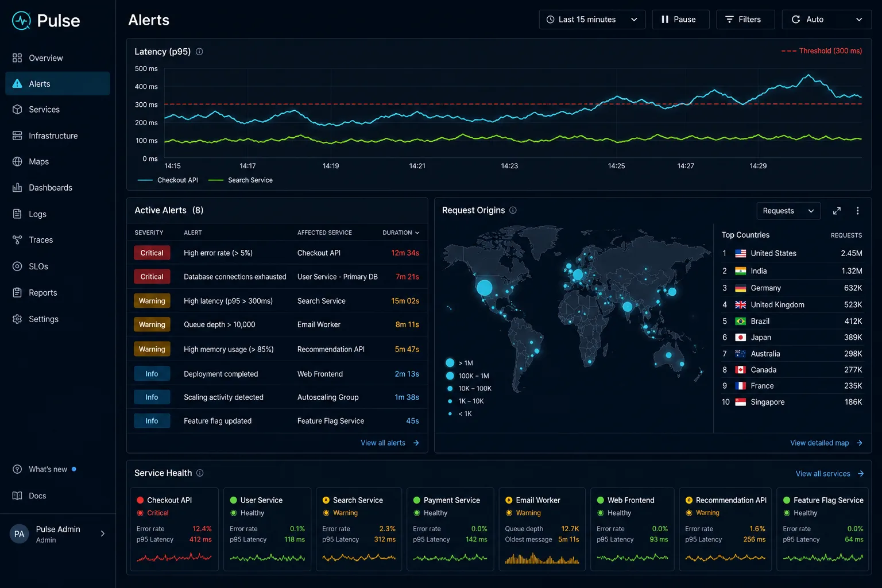The width and height of the screenshot is (882, 588).
Task: Sort alerts by Severity column header
Action: pyautogui.click(x=149, y=233)
